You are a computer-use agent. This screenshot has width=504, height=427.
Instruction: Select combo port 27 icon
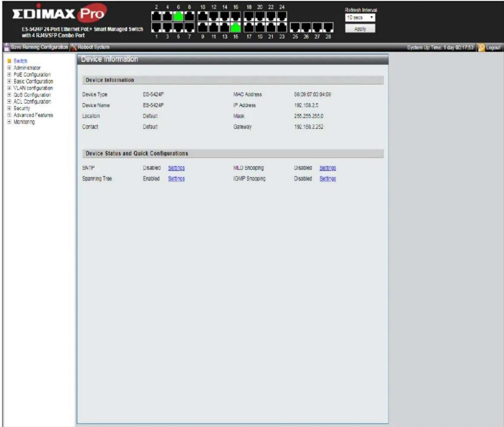317,27
